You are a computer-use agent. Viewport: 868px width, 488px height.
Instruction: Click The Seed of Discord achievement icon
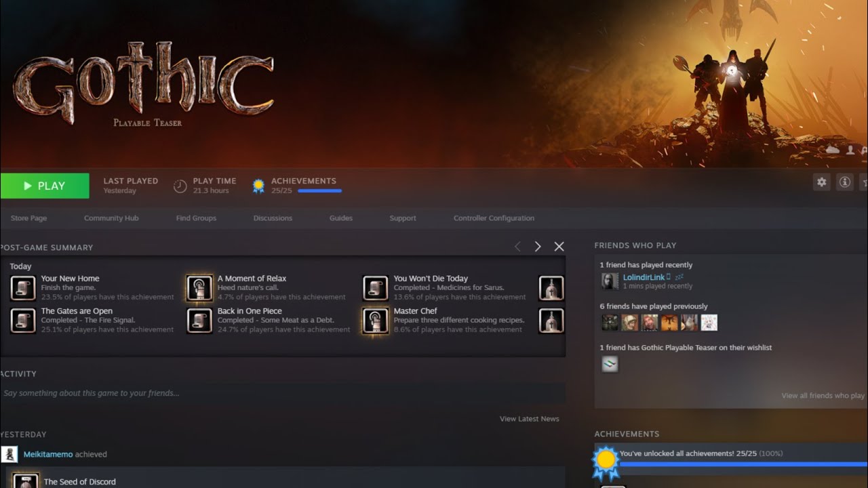pyautogui.click(x=26, y=481)
